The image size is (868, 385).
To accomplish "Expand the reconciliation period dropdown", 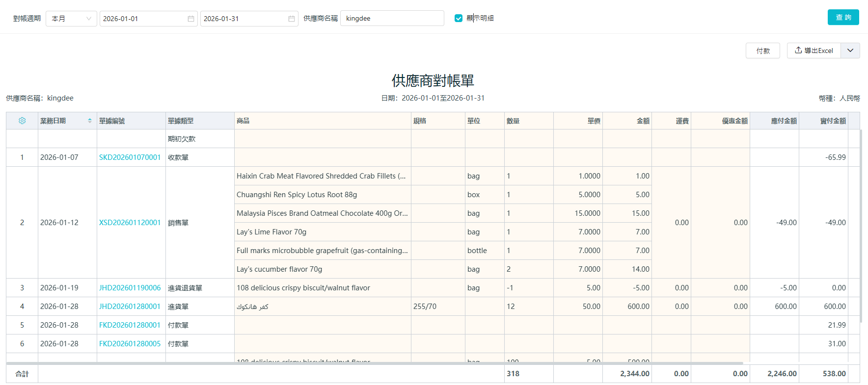I will (x=71, y=19).
